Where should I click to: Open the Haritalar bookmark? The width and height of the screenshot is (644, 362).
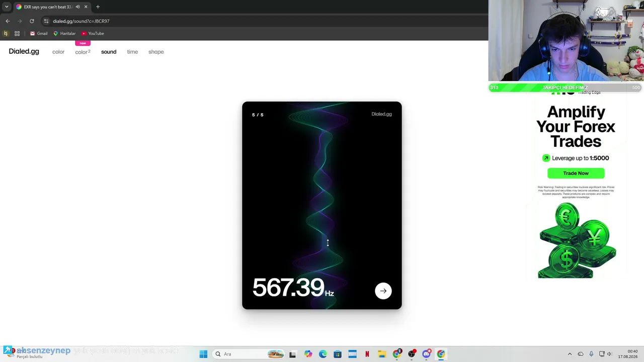(64, 34)
